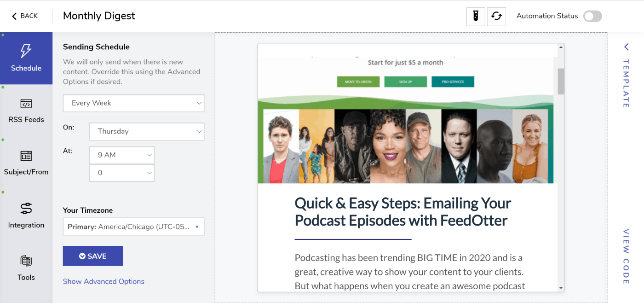Click the back arrow icon
This screenshot has width=644, height=303.
(14, 16)
